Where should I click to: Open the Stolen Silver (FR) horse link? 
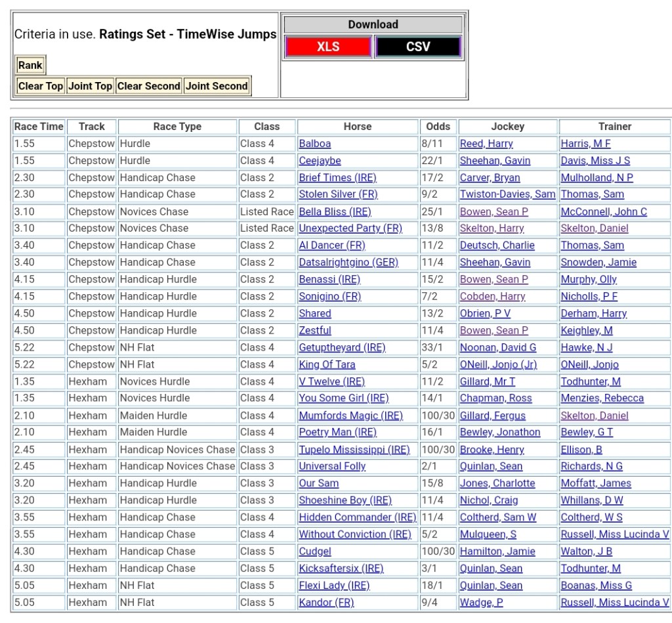[338, 194]
